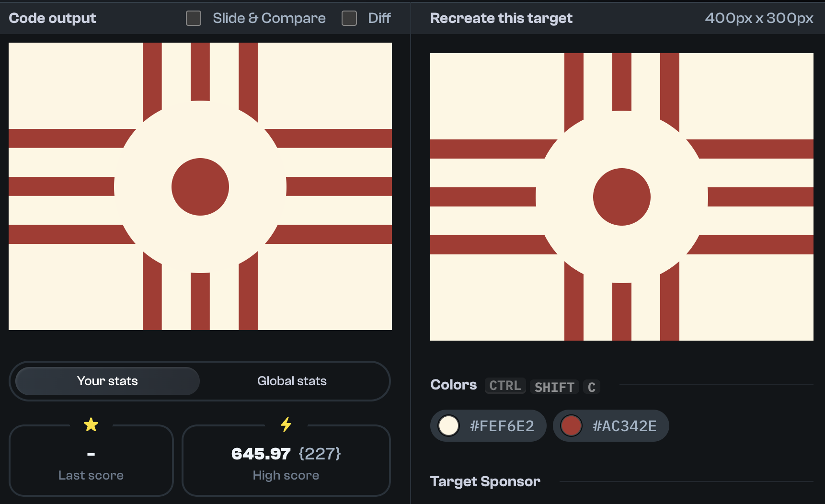Viewport: 825px width, 504px height.
Task: Click the Target Sponsor heading
Action: 485,481
